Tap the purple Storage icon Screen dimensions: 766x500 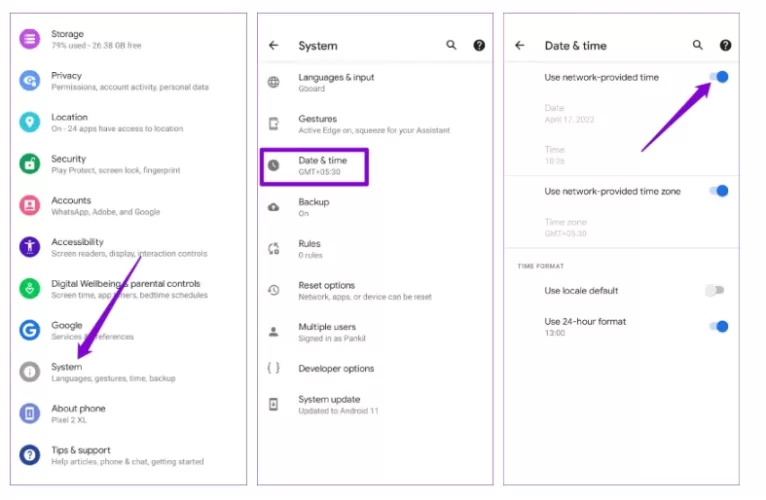[30, 40]
